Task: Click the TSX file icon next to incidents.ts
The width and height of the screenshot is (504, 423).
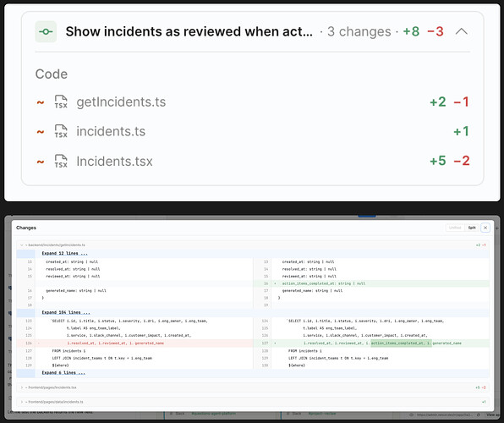Action: tap(61, 131)
